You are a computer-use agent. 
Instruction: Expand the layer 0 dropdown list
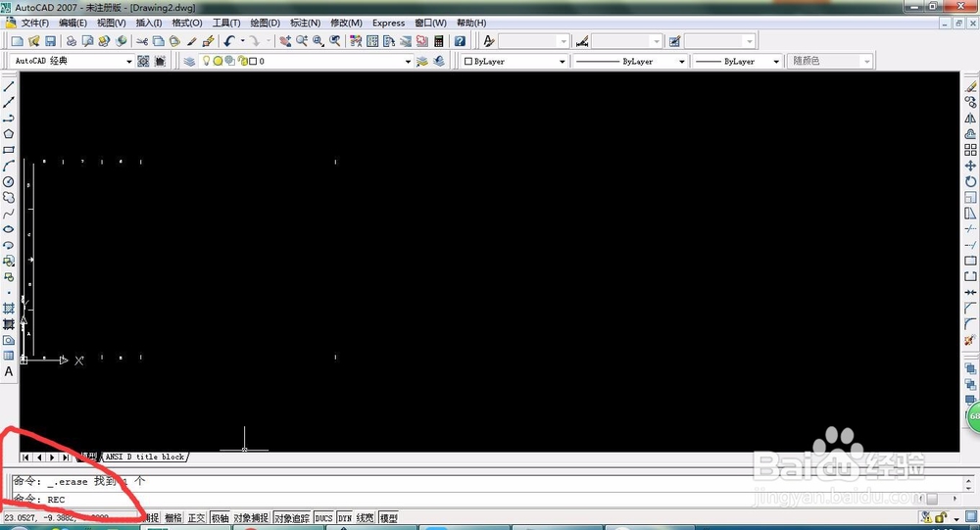(x=408, y=62)
